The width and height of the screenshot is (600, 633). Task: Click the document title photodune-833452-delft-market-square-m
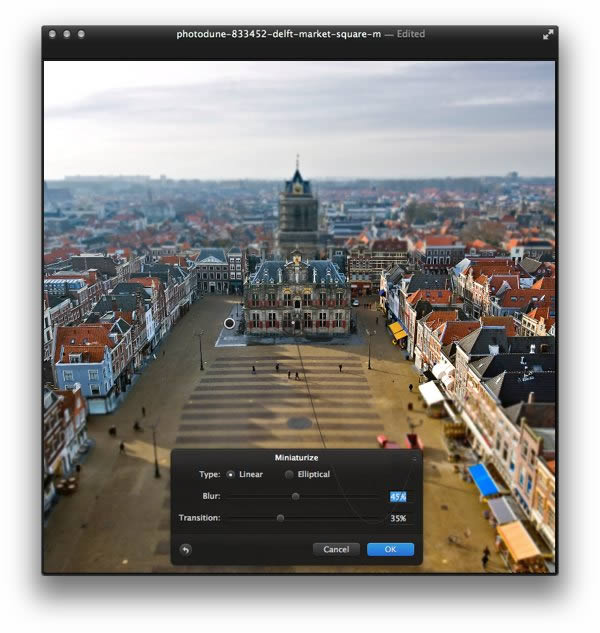click(x=279, y=34)
